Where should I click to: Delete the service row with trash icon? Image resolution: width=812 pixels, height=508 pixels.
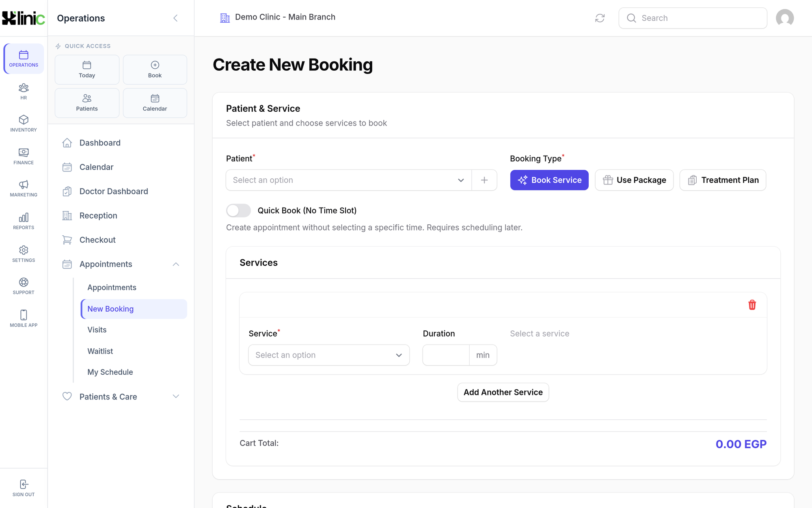[752, 305]
